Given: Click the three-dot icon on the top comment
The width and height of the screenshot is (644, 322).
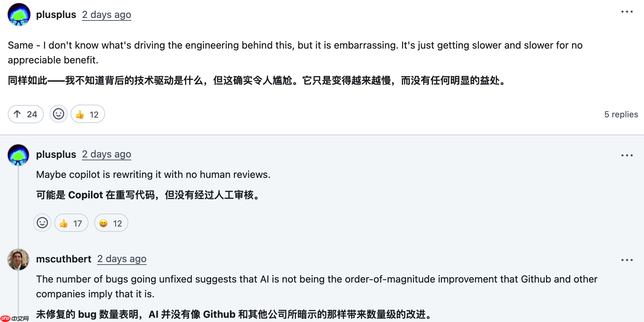Looking at the screenshot, I should coord(627,12).
